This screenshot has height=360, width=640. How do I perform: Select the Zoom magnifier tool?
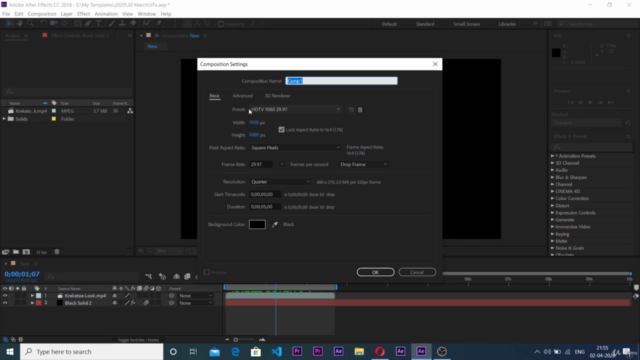30,24
